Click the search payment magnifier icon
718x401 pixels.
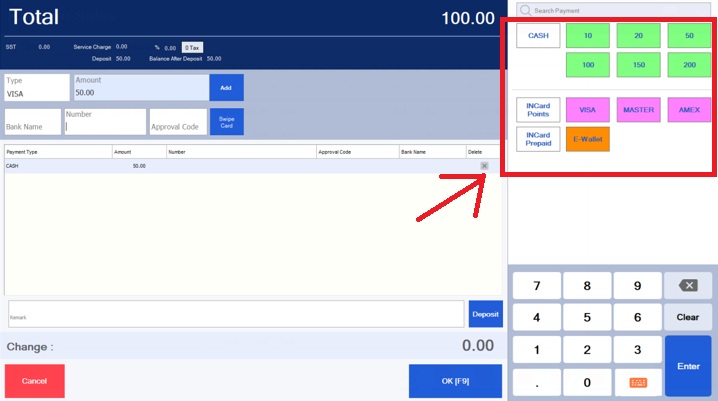point(525,10)
